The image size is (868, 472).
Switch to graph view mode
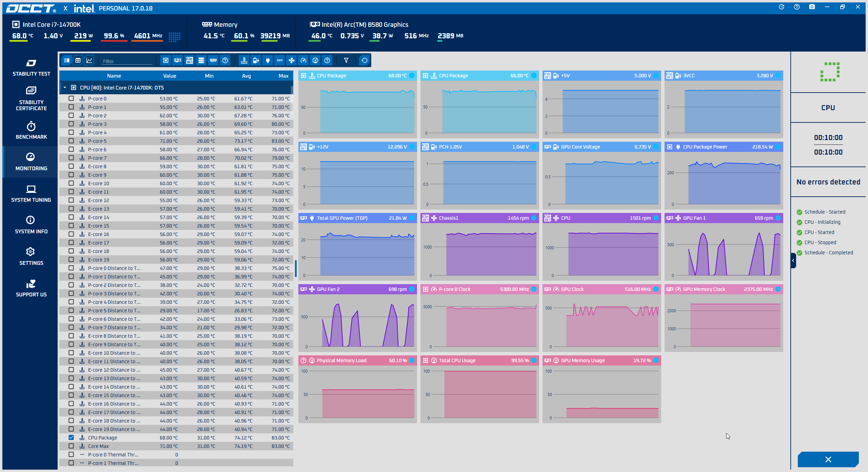(x=89, y=60)
